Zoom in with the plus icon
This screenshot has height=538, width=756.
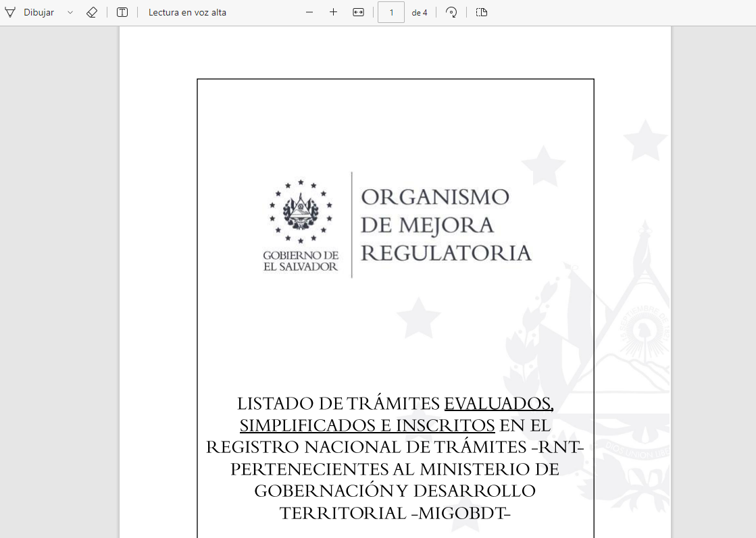(333, 13)
